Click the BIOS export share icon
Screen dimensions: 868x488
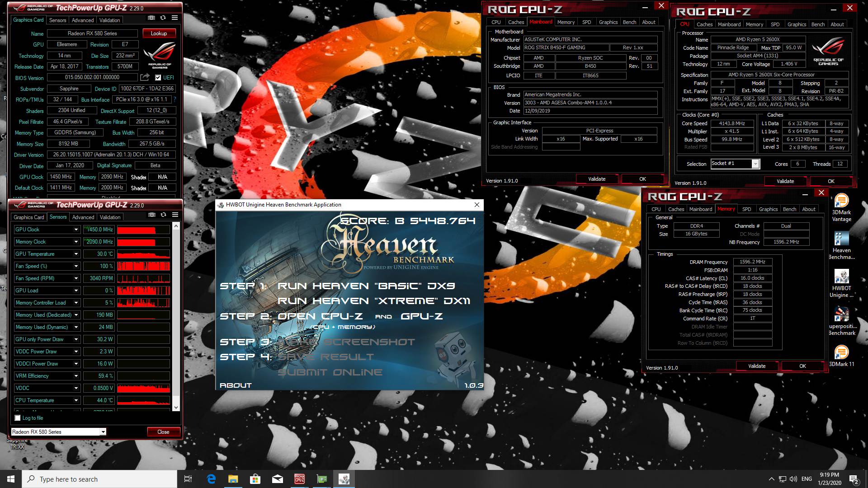(145, 77)
